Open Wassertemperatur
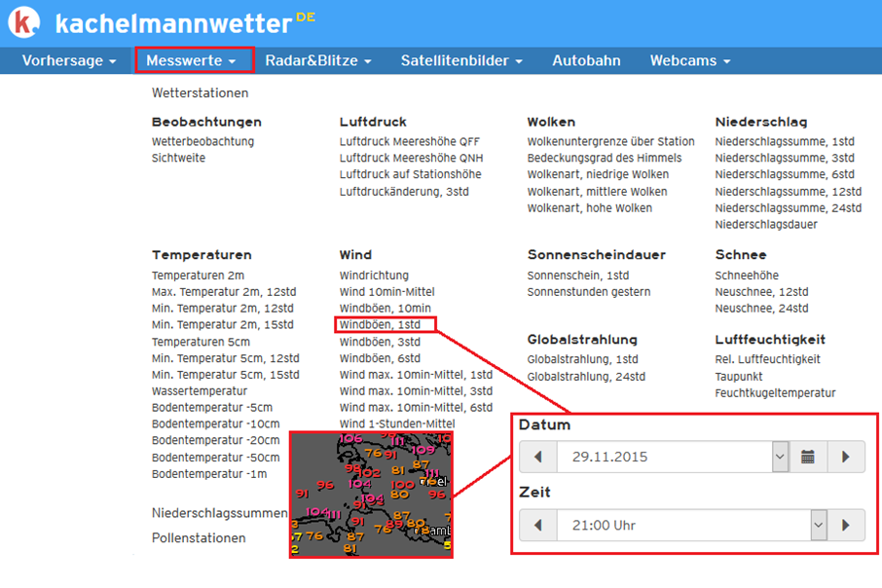 coord(200,390)
